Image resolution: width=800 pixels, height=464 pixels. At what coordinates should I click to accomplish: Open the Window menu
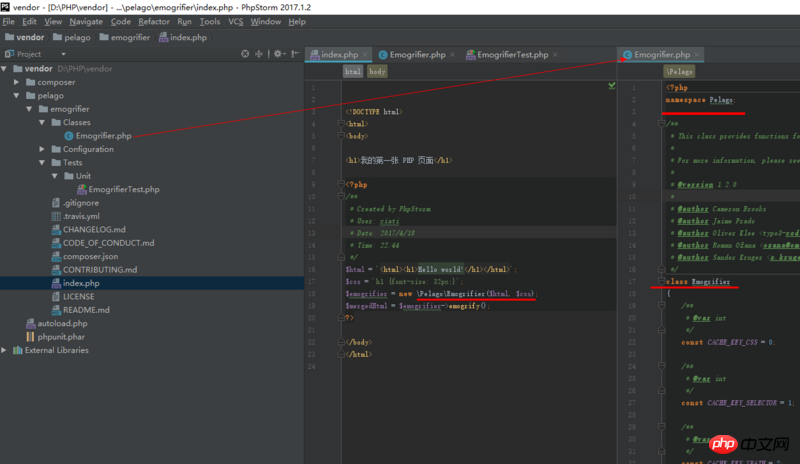pos(265,21)
